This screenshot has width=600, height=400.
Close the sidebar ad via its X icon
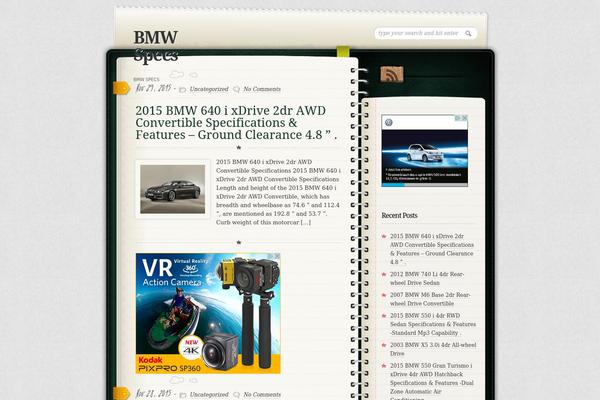pyautogui.click(x=465, y=118)
